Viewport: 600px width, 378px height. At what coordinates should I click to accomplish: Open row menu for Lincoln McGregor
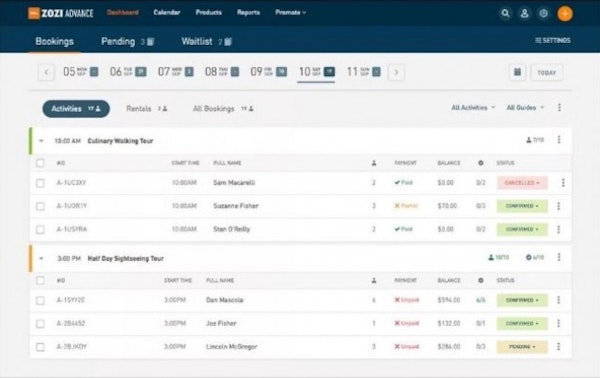tap(559, 347)
